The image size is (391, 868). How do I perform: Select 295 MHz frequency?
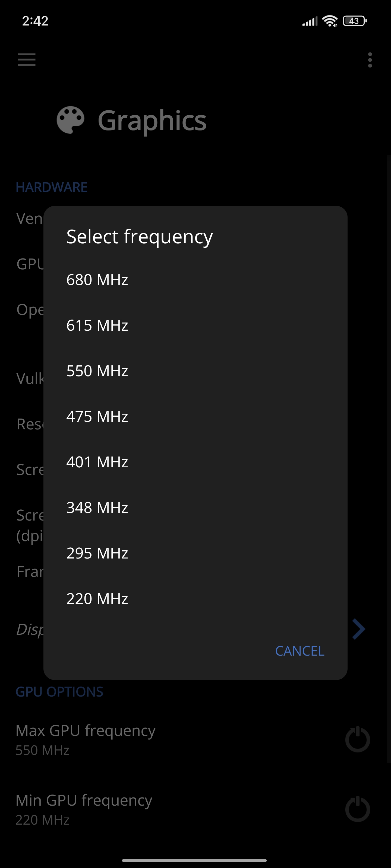click(x=195, y=553)
